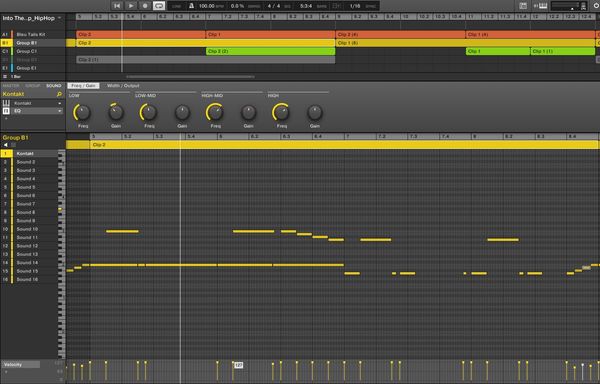Open the Into The..p_HipHop project dropdown
The width and height of the screenshot is (600, 384).
pyautogui.click(x=32, y=18)
